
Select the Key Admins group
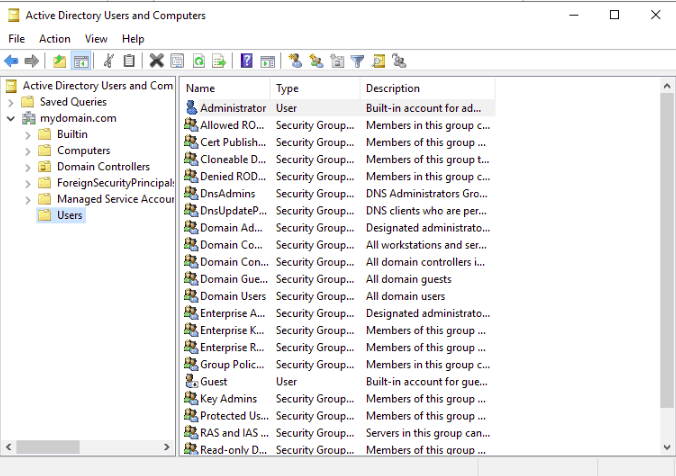[x=339, y=398]
